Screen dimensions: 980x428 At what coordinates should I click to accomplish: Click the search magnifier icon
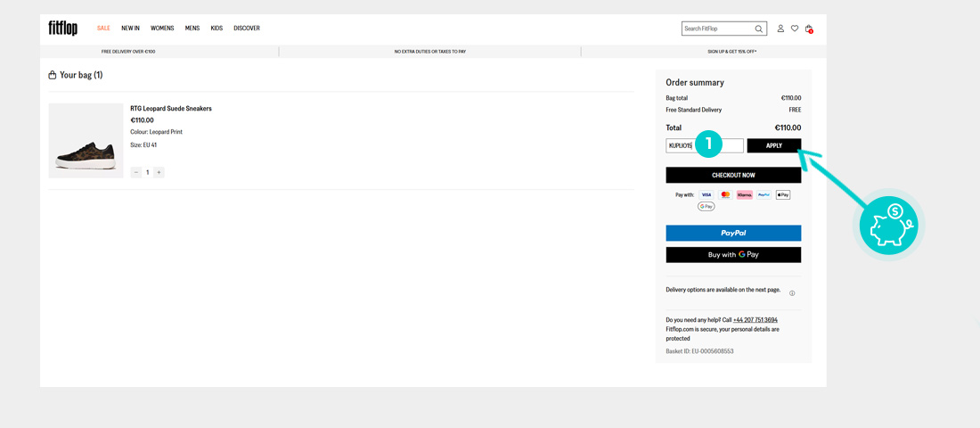click(x=759, y=29)
